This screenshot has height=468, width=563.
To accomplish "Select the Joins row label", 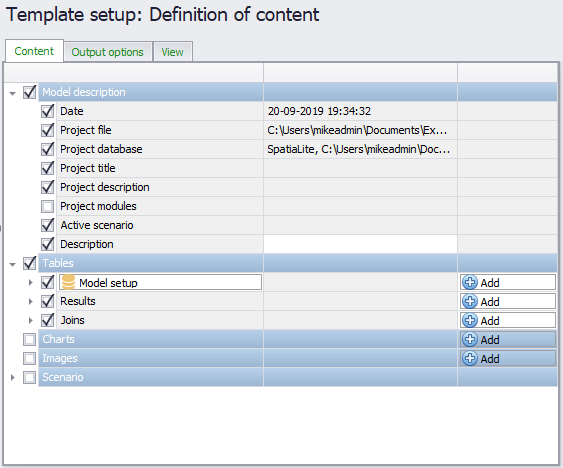I will click(73, 320).
